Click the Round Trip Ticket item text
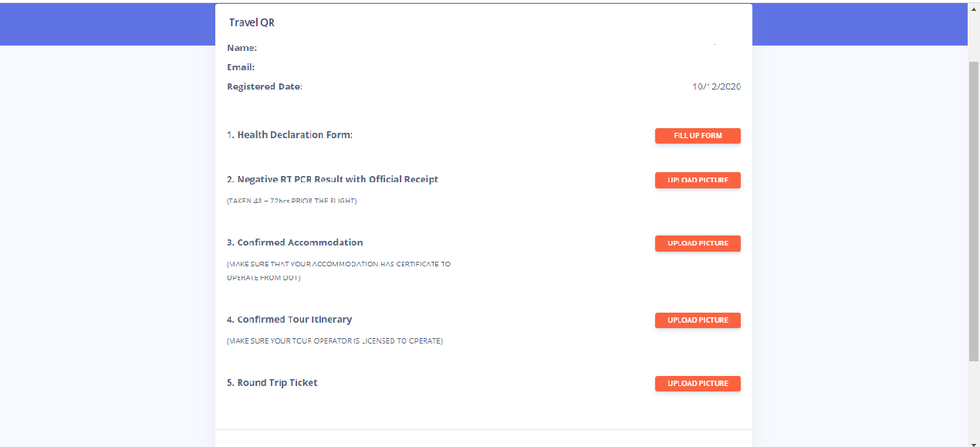 pyautogui.click(x=272, y=383)
